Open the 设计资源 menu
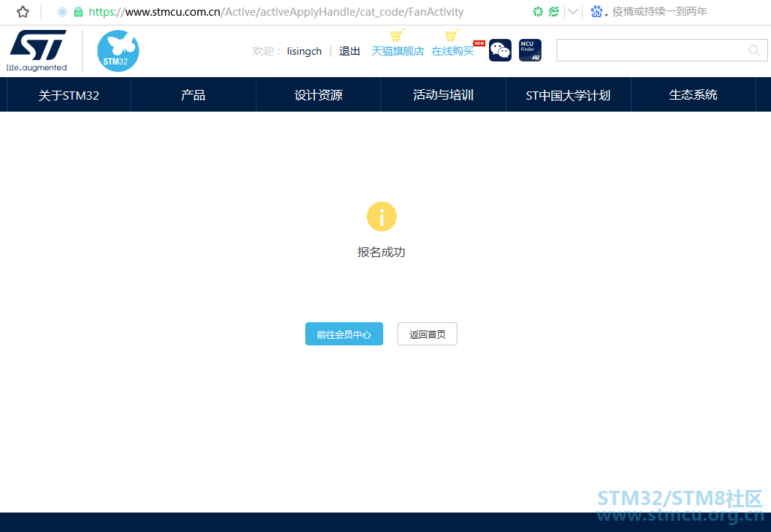 point(318,95)
